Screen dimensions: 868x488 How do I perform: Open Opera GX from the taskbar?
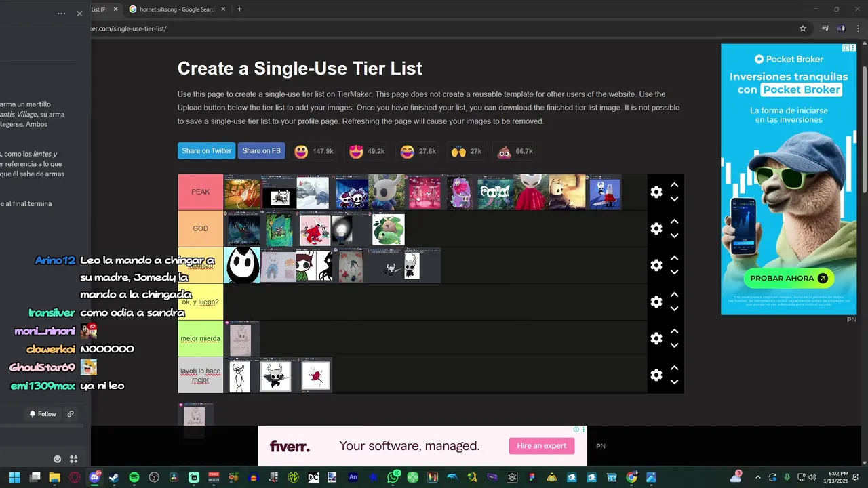(74, 477)
